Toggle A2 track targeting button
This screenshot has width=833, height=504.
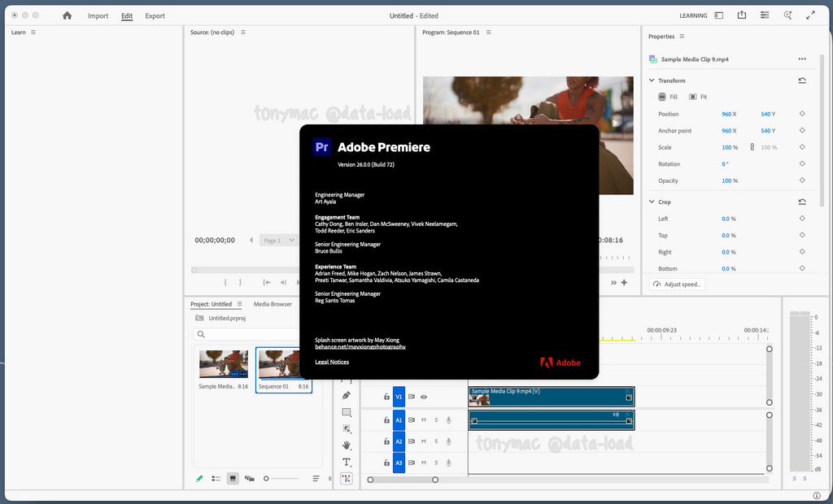pos(399,441)
